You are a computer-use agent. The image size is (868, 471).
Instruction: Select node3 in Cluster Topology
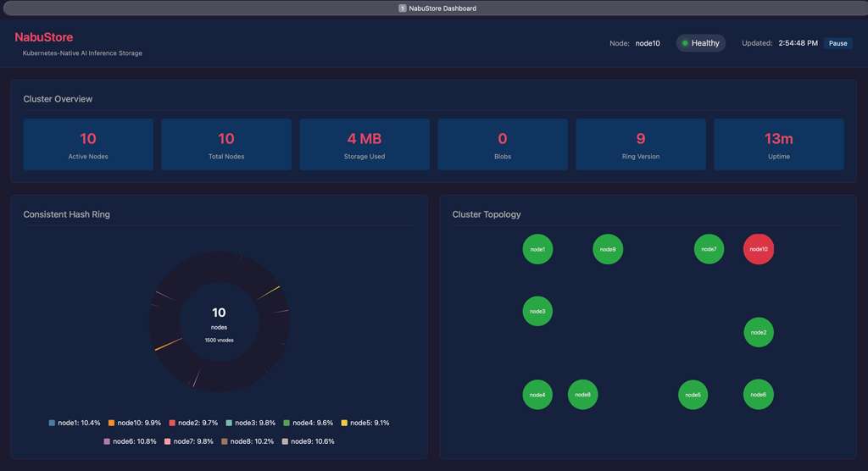[537, 311]
